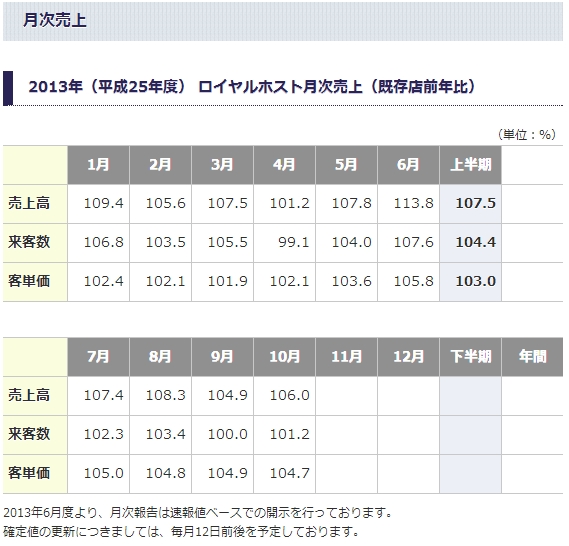Select the 11月 column header

[347, 357]
